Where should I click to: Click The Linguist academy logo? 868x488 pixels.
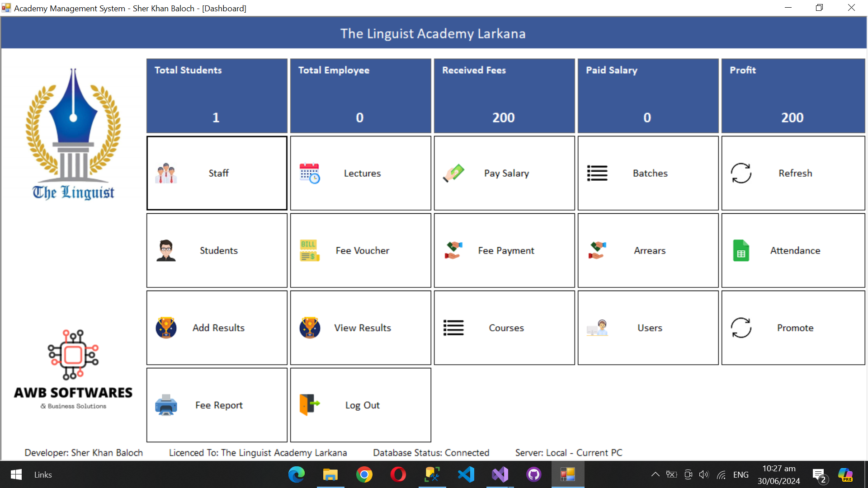[73, 134]
